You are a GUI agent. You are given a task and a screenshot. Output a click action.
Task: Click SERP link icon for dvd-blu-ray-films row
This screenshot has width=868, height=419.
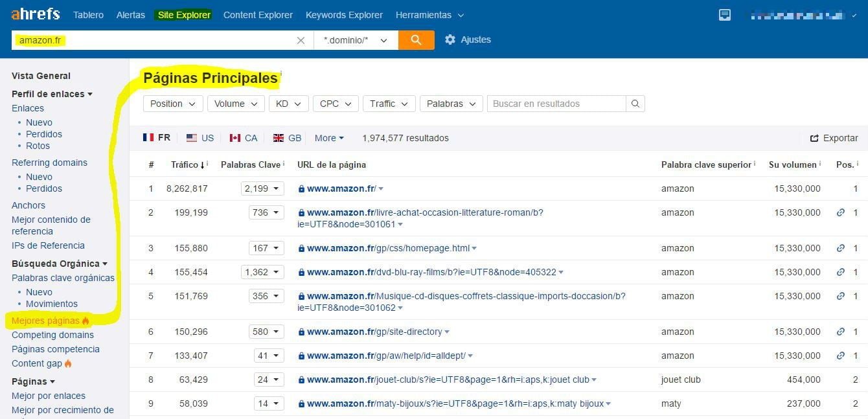(x=841, y=272)
